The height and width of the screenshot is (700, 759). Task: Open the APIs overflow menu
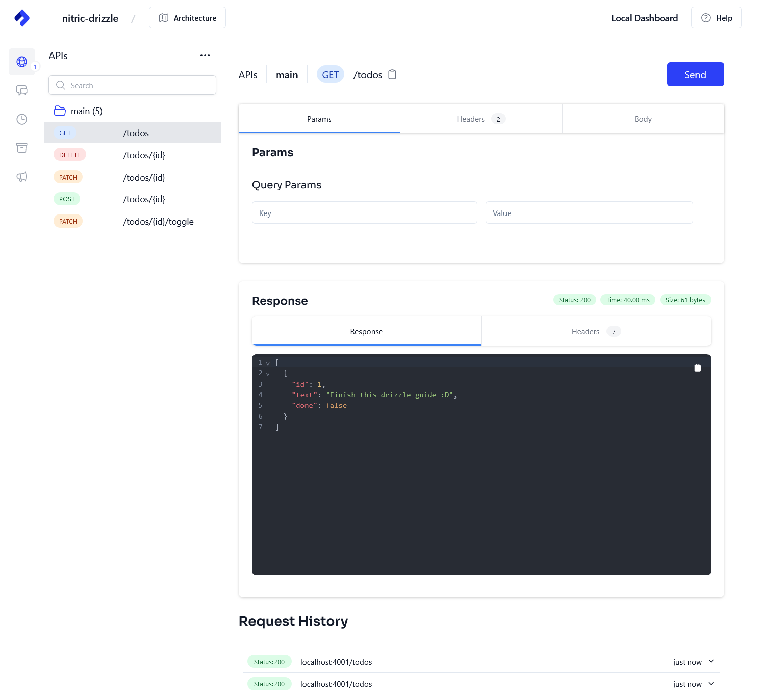click(x=205, y=56)
